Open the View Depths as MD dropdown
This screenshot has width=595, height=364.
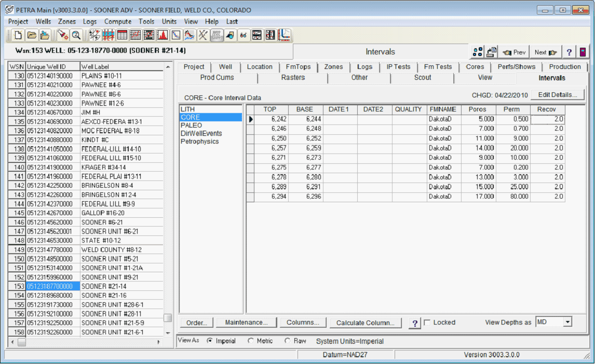(x=567, y=323)
